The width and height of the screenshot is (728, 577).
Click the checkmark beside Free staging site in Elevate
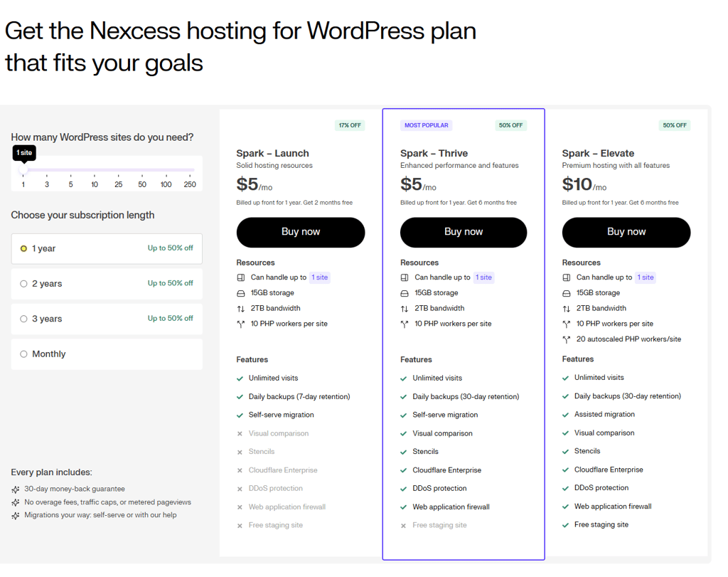[565, 525]
